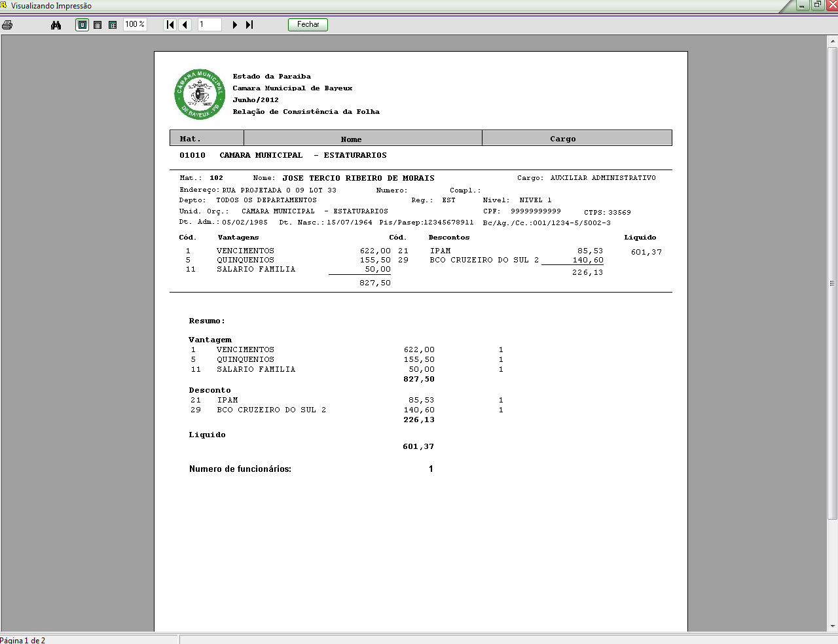Go to the previous page
838x644 pixels.
185,25
